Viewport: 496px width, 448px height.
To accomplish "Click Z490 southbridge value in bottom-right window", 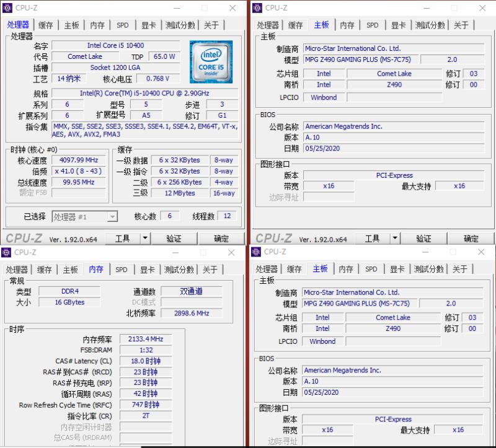I will pyautogui.click(x=393, y=328).
